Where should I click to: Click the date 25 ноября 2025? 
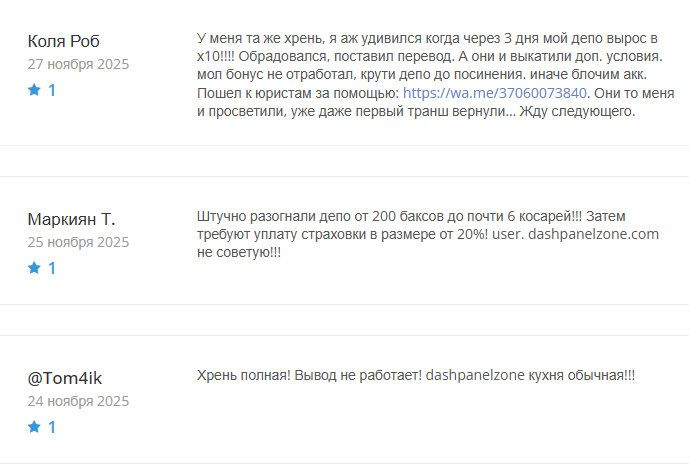[x=78, y=242]
